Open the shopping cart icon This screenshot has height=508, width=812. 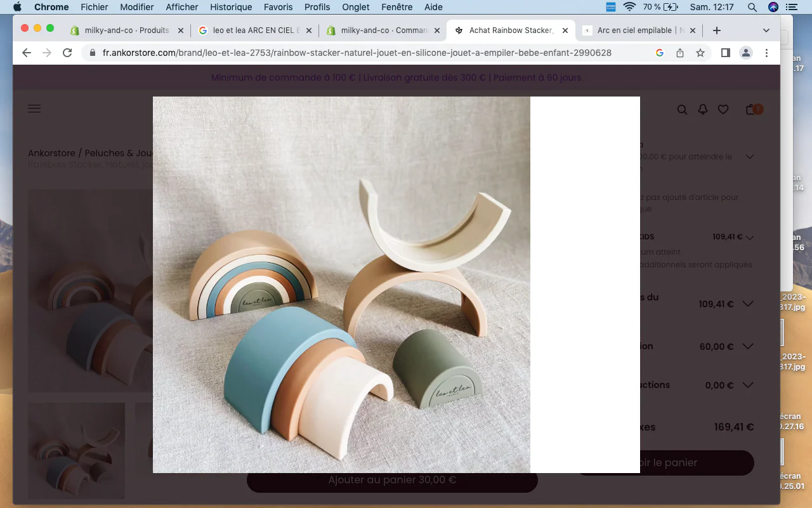752,110
